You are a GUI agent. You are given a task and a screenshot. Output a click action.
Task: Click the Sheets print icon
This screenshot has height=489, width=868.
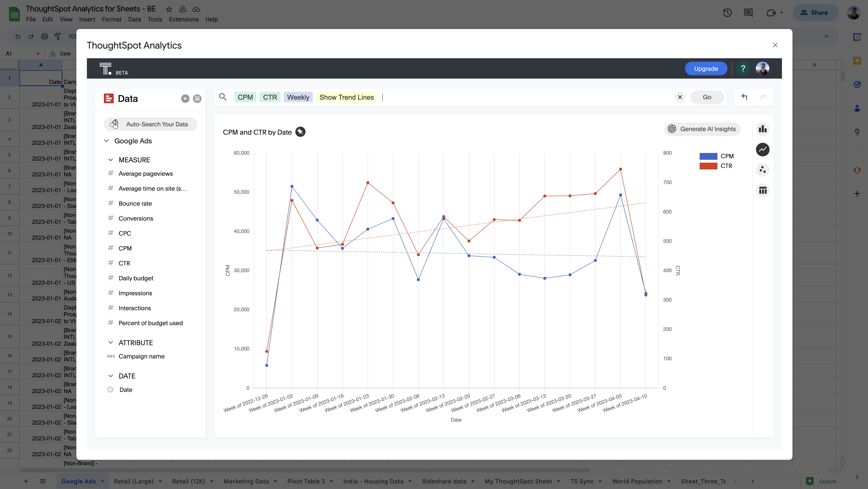point(44,36)
